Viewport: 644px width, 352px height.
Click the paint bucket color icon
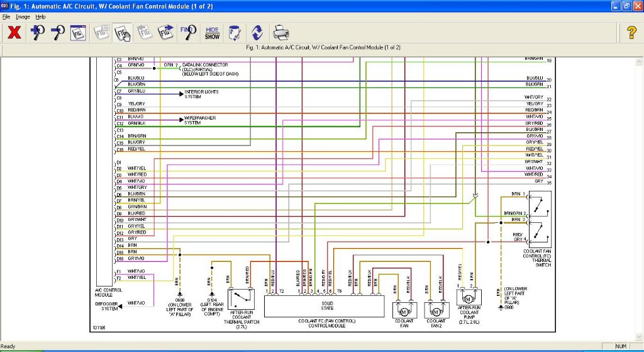pyautogui.click(x=235, y=33)
